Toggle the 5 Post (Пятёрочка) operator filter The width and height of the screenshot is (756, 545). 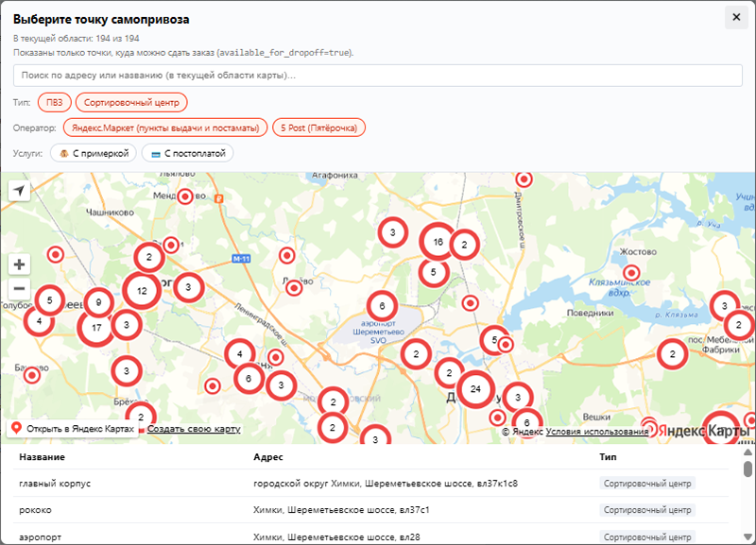click(x=318, y=128)
